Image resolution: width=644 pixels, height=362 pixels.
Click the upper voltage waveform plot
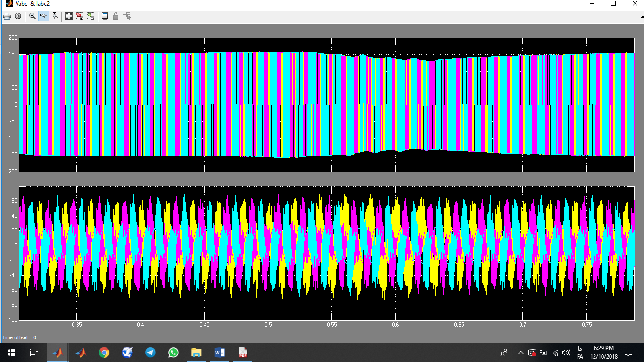tap(326, 104)
